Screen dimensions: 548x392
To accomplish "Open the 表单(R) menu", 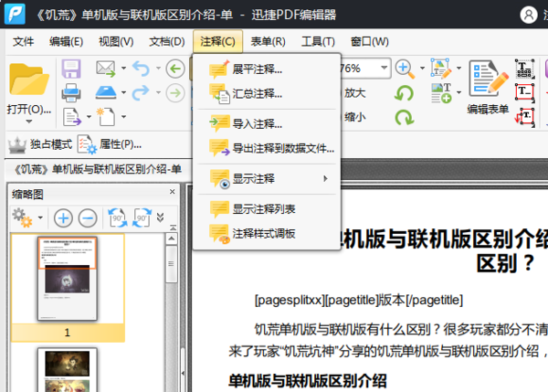I will point(268,42).
